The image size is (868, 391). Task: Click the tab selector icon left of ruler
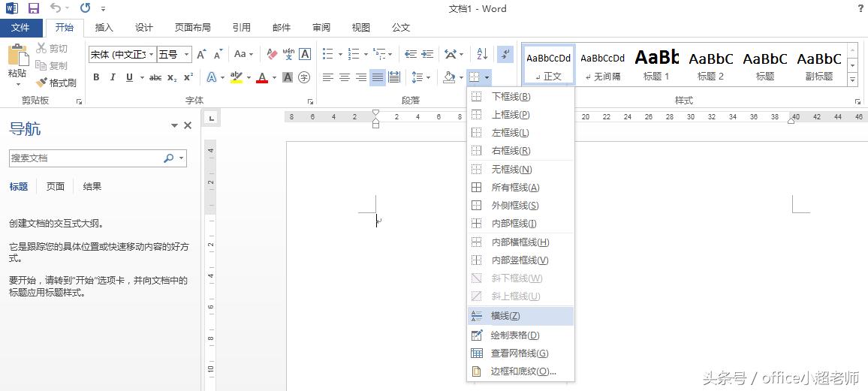click(x=211, y=119)
